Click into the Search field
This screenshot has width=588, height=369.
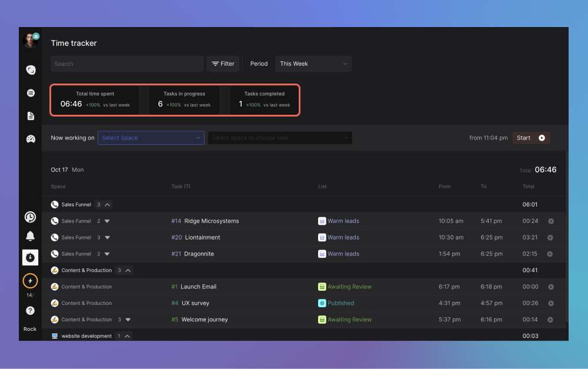coord(127,64)
